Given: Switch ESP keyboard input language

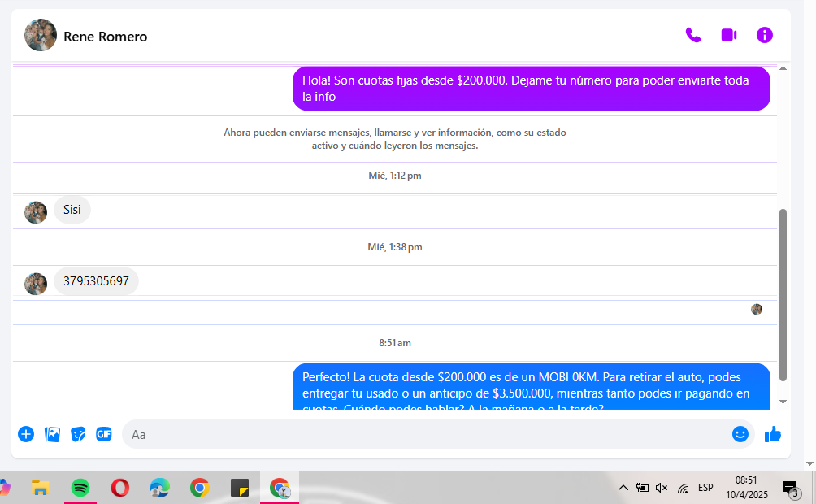Looking at the screenshot, I should coord(705,488).
